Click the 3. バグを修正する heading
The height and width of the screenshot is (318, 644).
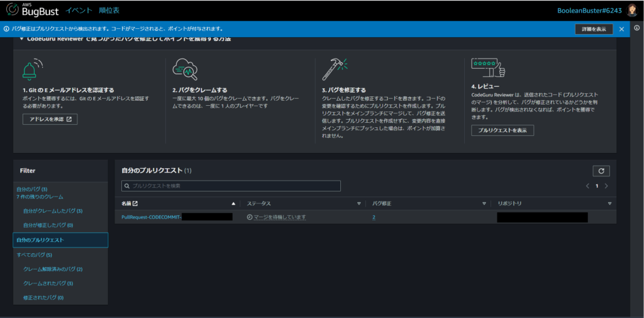coord(344,89)
